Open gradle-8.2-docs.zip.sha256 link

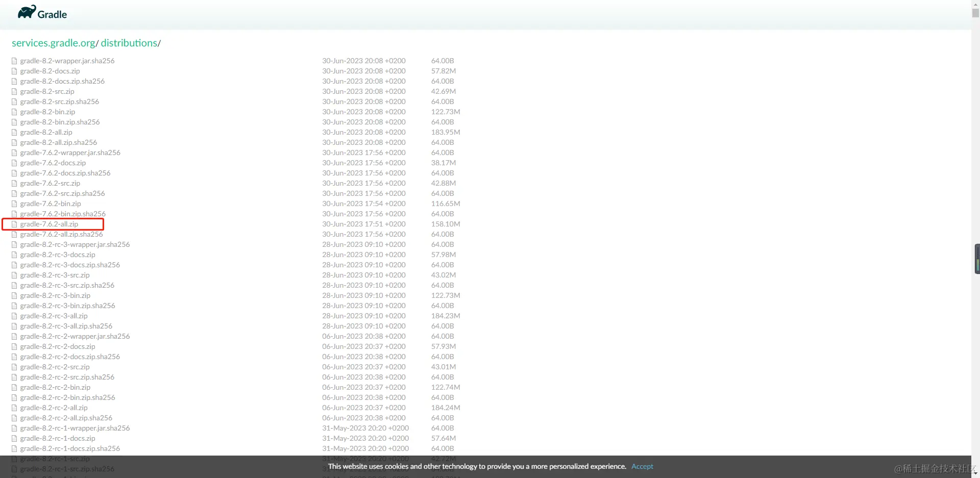(x=62, y=81)
